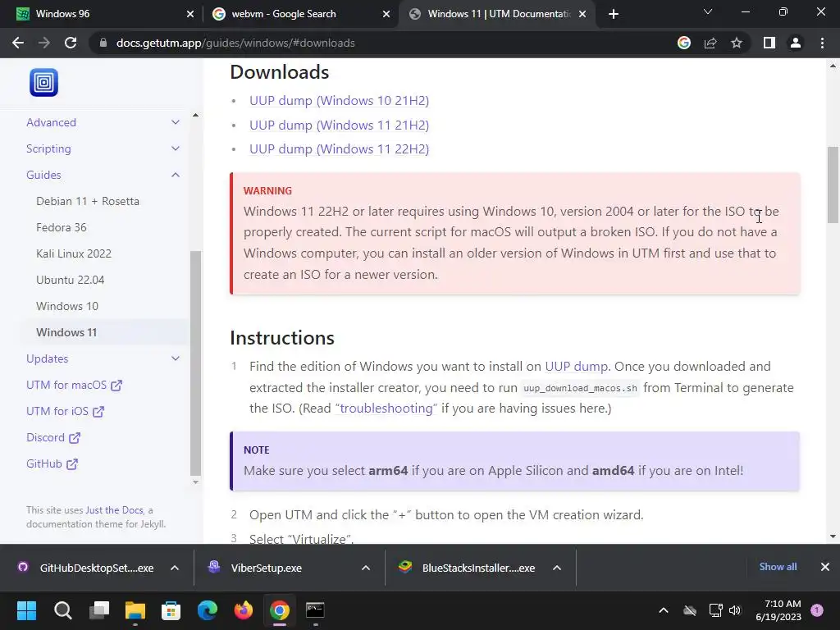Viewport: 840px width, 630px height.
Task: Open the Windows 10 guide
Action: pyautogui.click(x=67, y=306)
